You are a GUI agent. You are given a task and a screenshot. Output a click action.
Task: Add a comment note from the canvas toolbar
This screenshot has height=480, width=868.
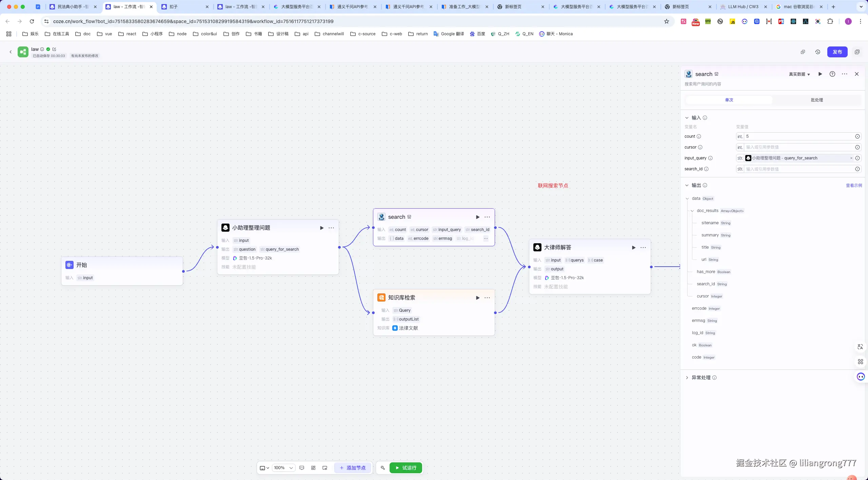302,468
